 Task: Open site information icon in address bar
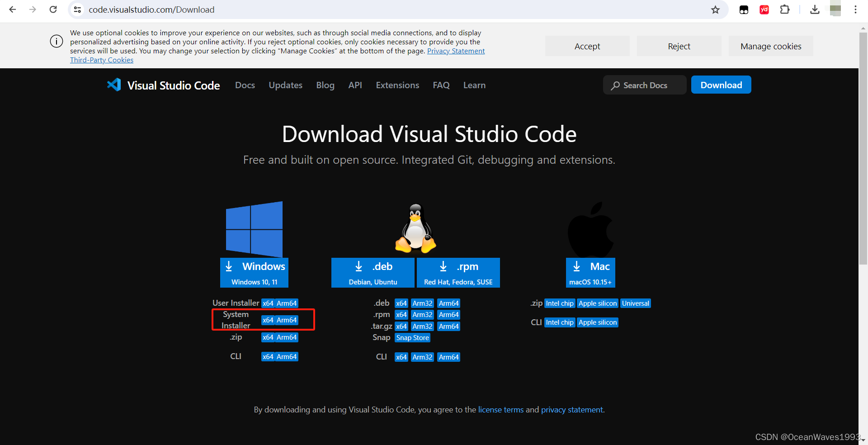[x=78, y=9]
